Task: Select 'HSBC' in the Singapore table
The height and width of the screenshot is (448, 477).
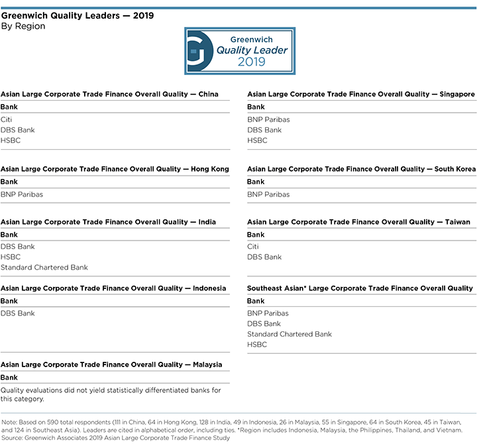Action: (x=257, y=140)
